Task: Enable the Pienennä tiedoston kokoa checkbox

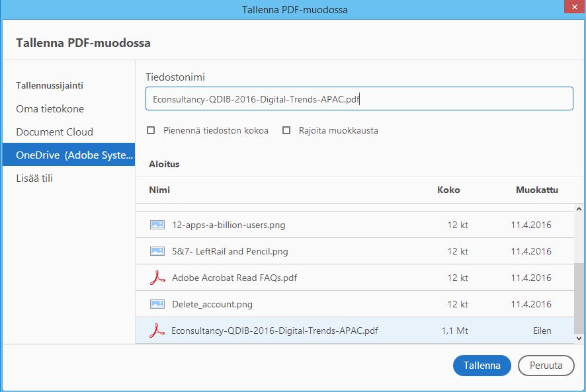Action: (151, 130)
